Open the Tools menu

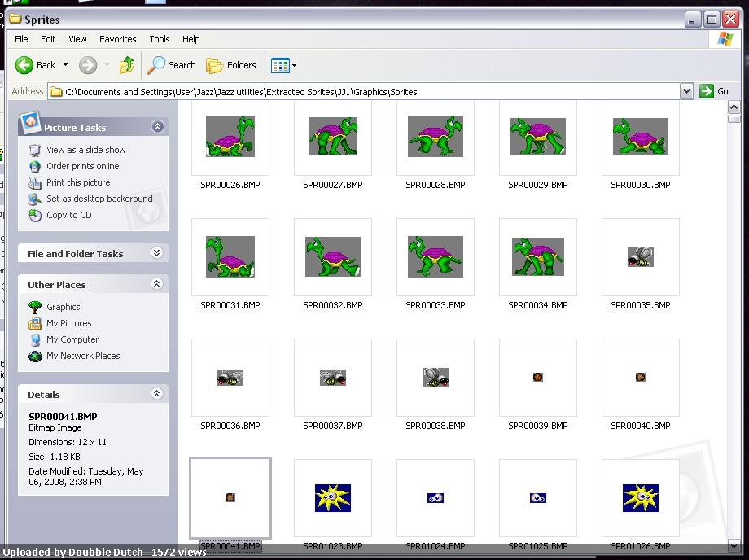tap(160, 39)
